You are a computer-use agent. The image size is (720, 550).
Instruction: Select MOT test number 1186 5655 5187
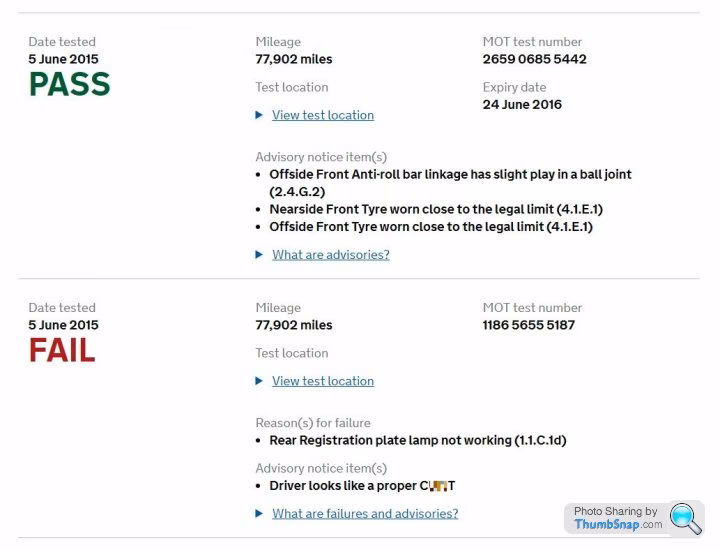[x=528, y=325]
